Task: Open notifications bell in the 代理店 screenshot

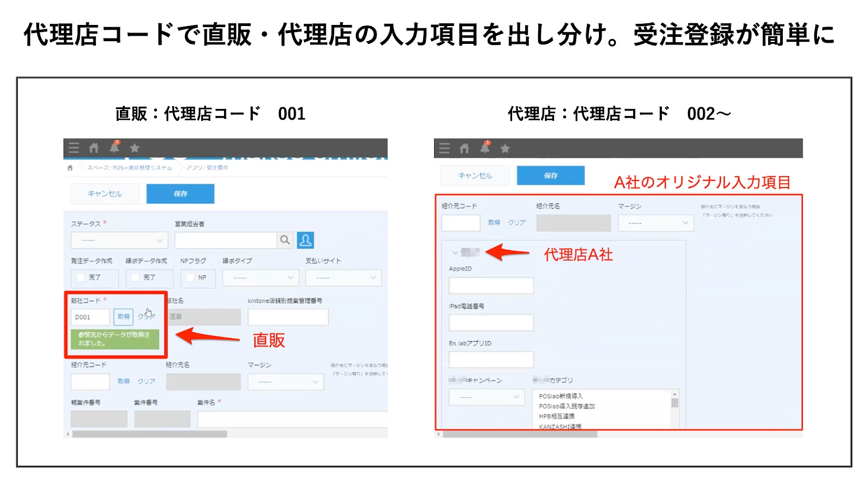Action: pos(485,147)
